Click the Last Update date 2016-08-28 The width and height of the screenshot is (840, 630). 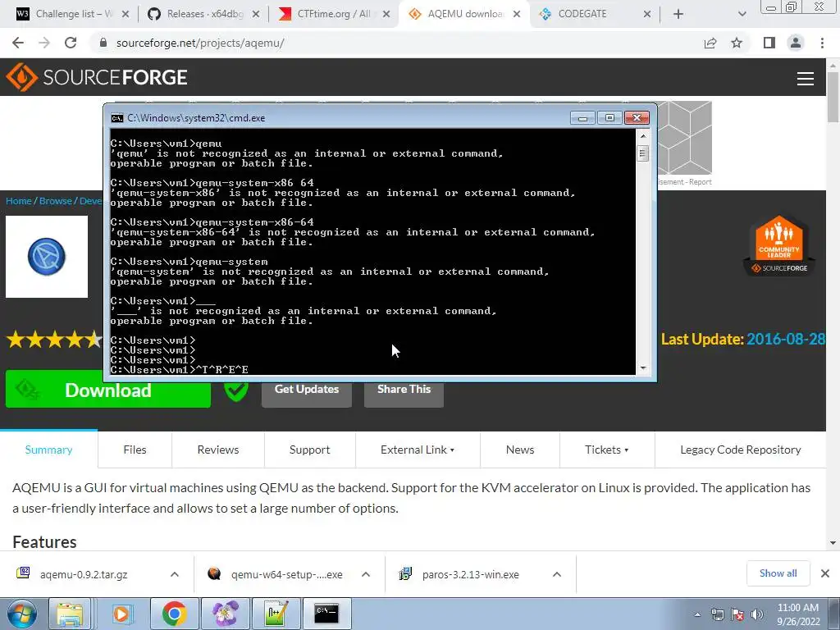click(785, 339)
